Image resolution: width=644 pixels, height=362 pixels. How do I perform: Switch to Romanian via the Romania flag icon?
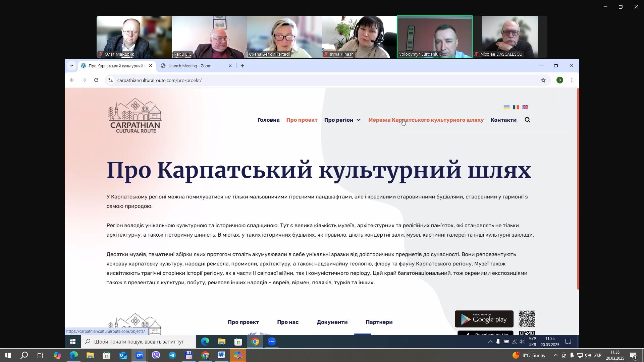click(x=516, y=107)
